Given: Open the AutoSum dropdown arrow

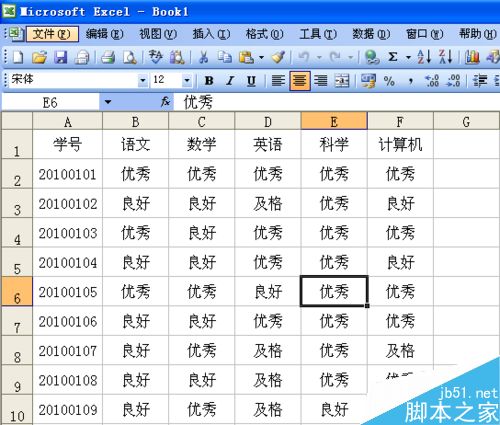Looking at the screenshot, I should click(x=408, y=58).
